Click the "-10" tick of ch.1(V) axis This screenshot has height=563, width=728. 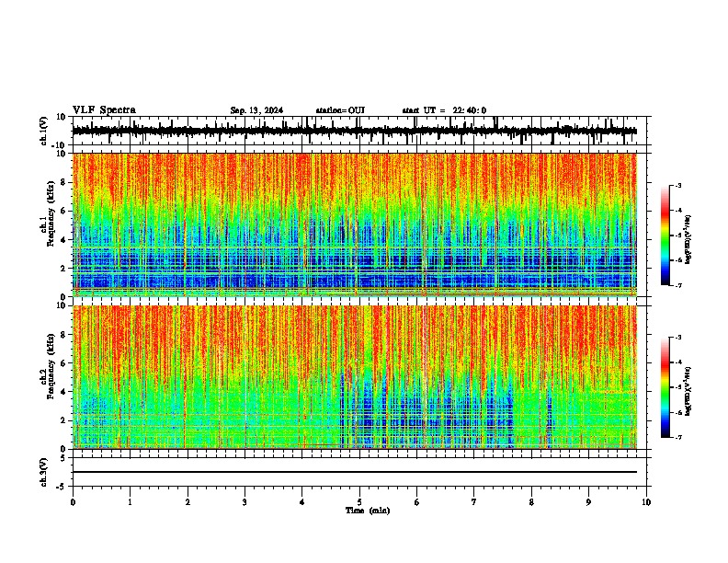60,145
